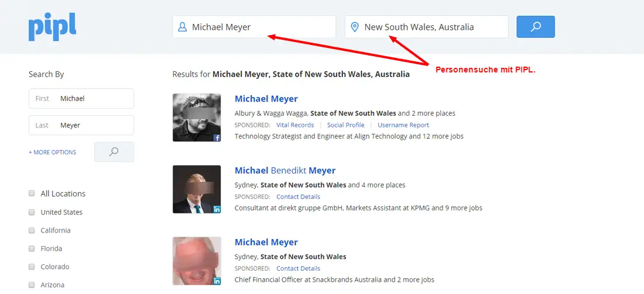Screen dimensions: 644x294
Task: Click 'Albury & Wagga Wagga' location text
Action: point(270,113)
